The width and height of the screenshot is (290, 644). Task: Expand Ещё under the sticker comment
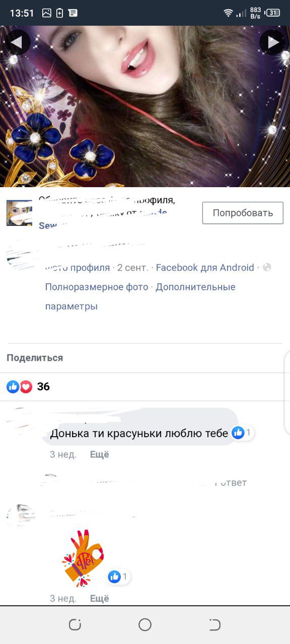[100, 598]
